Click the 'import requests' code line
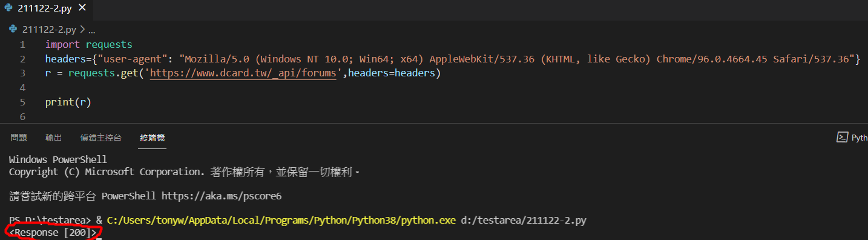The height and width of the screenshot is (240, 868). click(x=88, y=45)
